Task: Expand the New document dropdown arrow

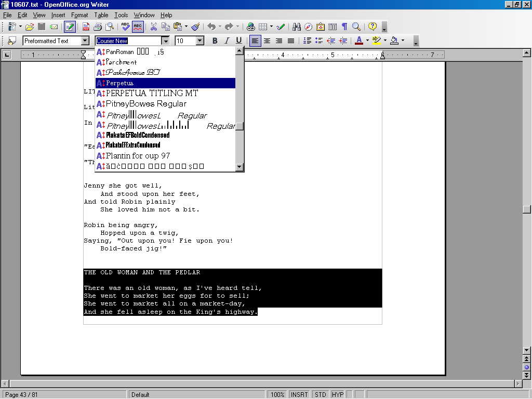Action: point(20,26)
